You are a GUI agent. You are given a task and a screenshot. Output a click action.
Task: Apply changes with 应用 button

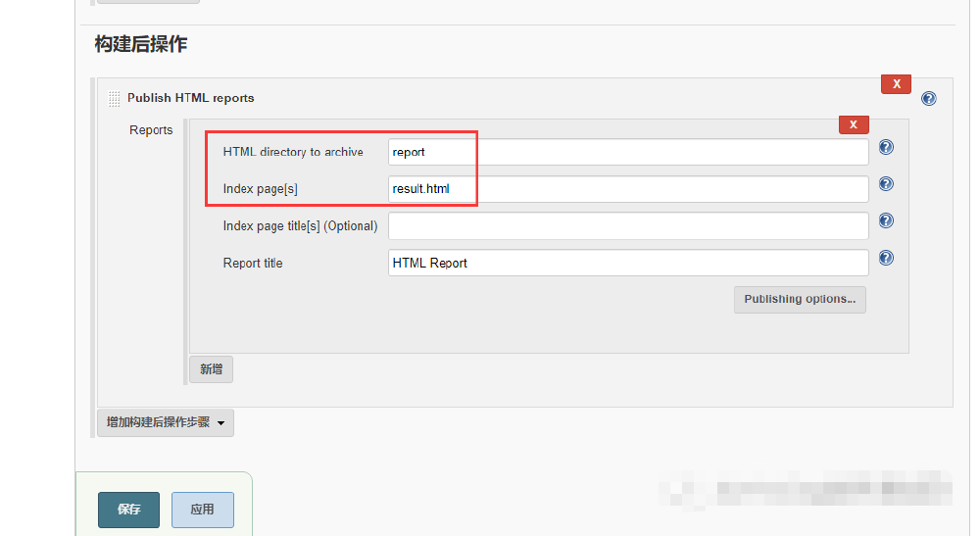(203, 510)
